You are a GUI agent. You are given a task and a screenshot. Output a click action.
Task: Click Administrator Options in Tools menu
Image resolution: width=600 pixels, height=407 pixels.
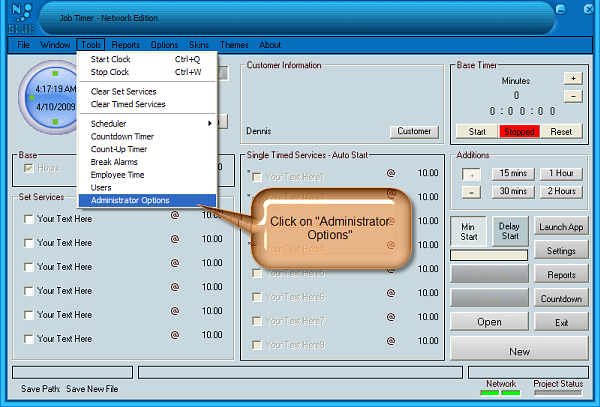pyautogui.click(x=148, y=200)
